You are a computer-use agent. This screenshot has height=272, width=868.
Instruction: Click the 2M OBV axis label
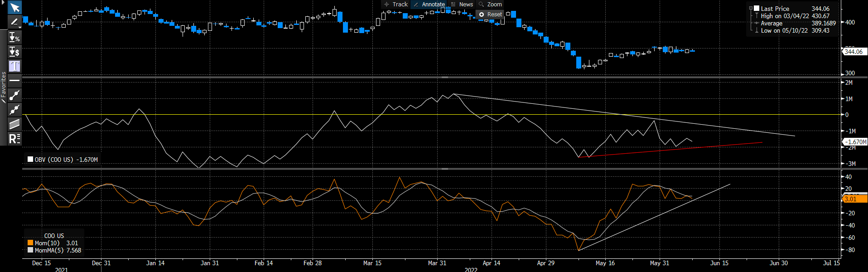click(849, 83)
